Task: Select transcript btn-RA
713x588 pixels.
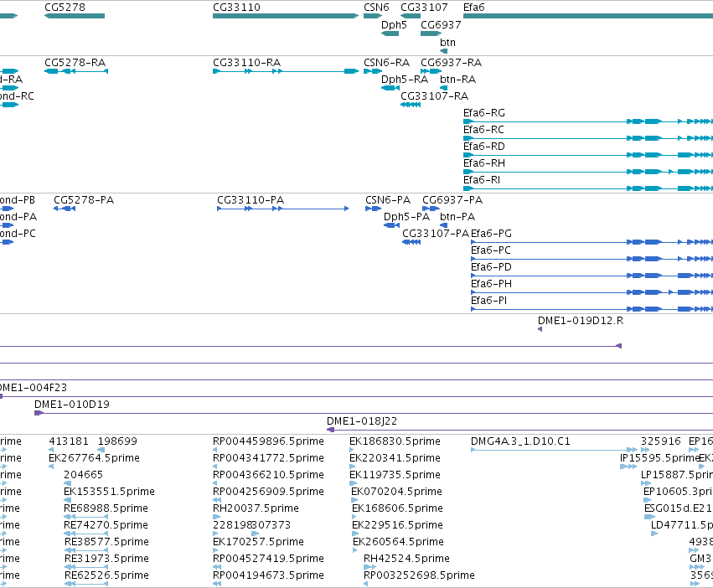Action: (444, 88)
